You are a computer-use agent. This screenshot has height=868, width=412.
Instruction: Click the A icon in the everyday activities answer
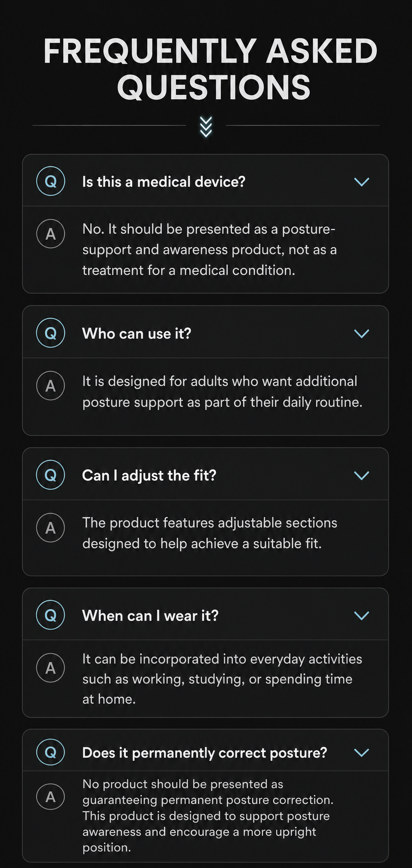(51, 668)
